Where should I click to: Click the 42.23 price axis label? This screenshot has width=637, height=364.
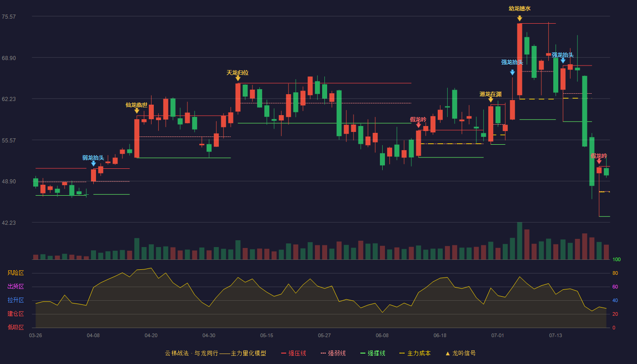(9, 223)
